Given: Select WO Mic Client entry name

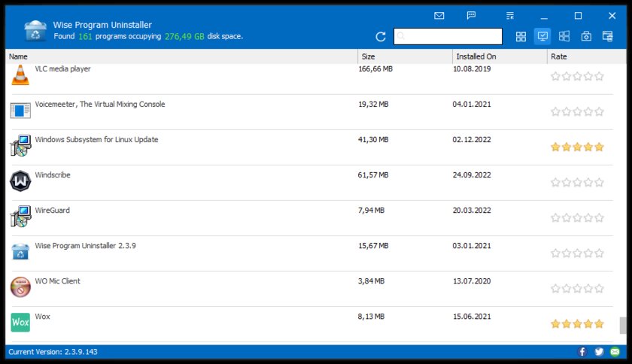Looking at the screenshot, I should pos(57,281).
